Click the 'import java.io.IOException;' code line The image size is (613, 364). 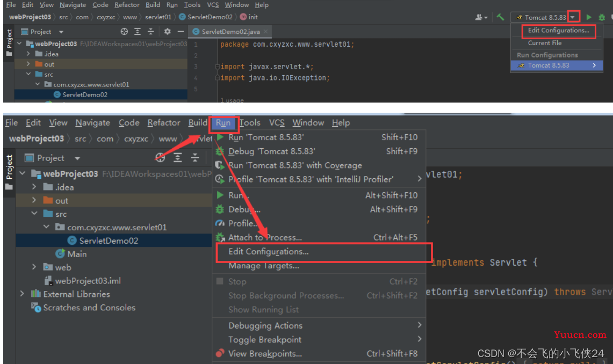[275, 78]
